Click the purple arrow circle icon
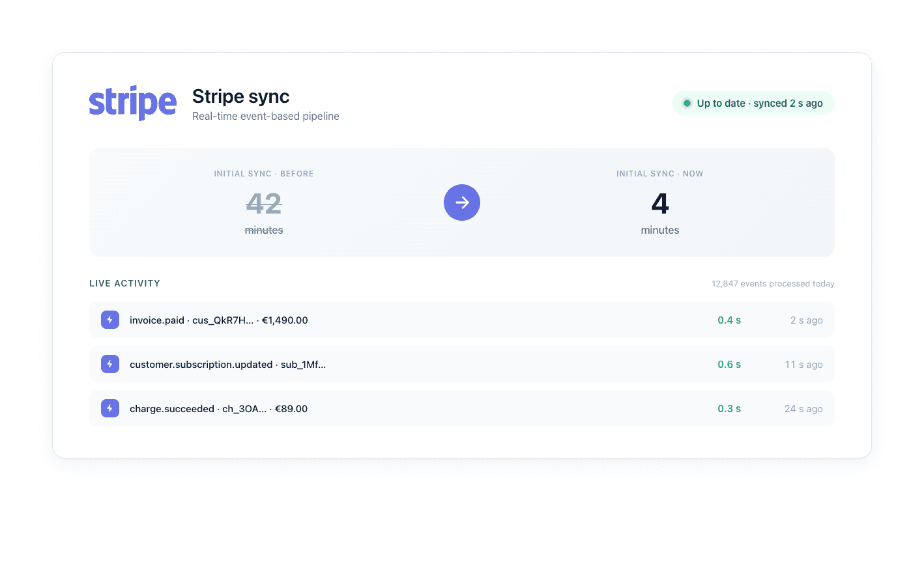Image resolution: width=924 pixels, height=586 pixels. [462, 202]
